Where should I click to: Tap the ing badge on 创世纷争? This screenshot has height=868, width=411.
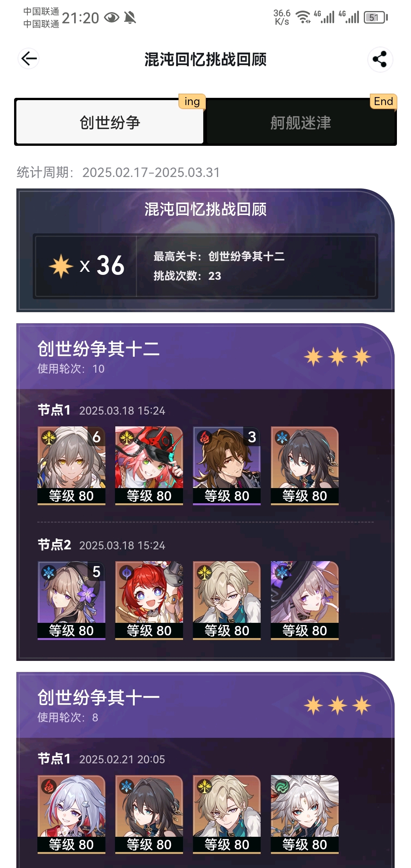coord(192,101)
